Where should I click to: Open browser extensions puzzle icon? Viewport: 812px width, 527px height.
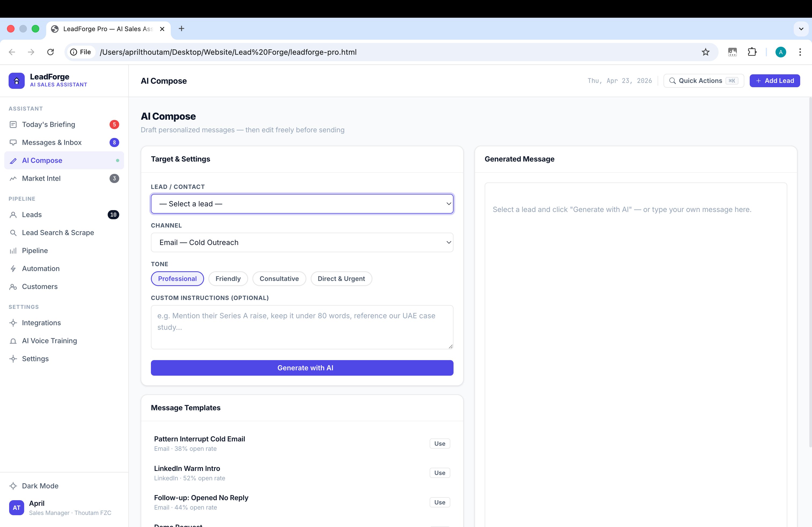752,52
